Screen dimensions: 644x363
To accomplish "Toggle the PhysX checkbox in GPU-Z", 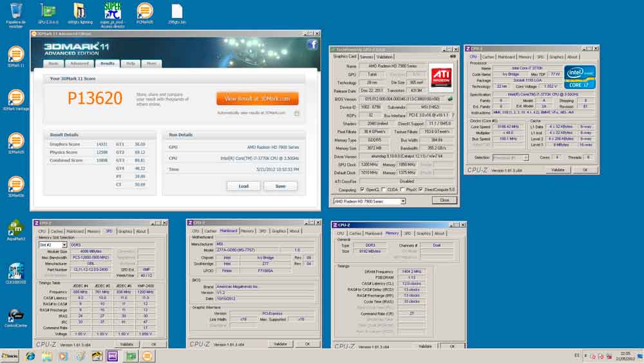I will click(402, 190).
